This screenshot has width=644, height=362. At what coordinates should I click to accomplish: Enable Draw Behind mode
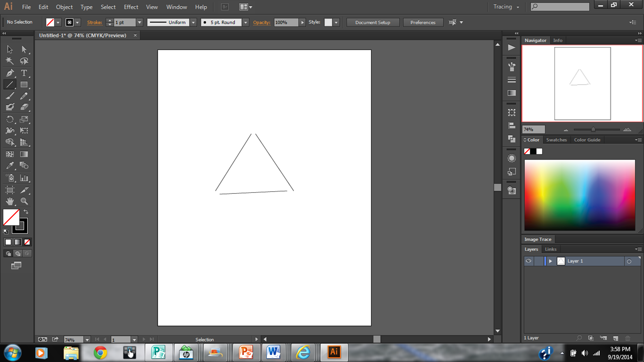[18, 254]
